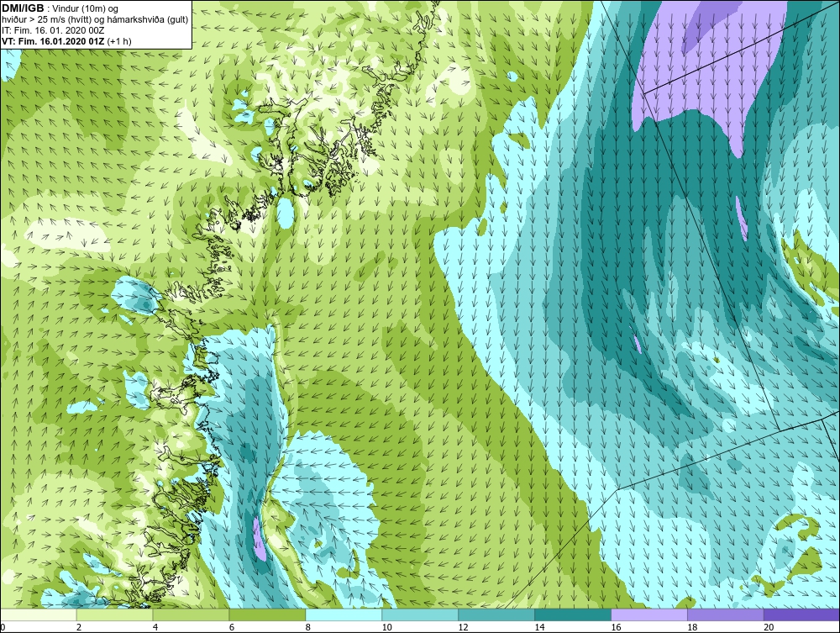Click the 12–14 m/s teal legend swatch
The width and height of the screenshot is (840, 633).
point(496,615)
